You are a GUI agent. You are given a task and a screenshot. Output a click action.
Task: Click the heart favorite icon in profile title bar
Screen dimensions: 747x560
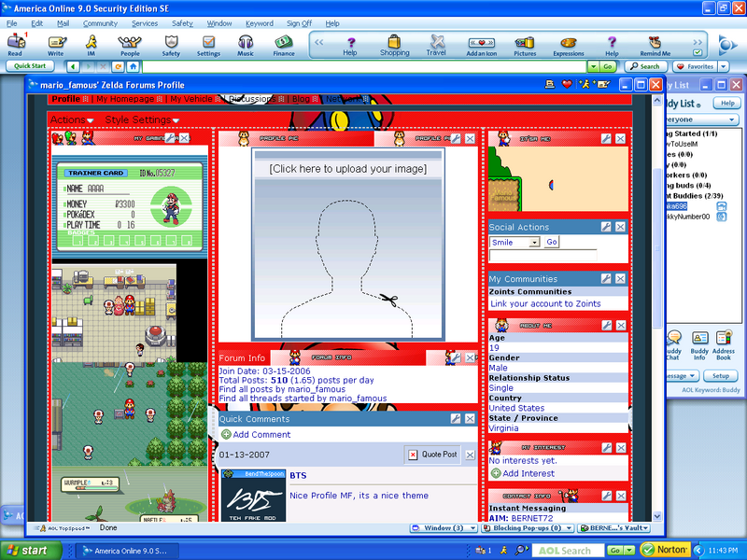click(567, 85)
